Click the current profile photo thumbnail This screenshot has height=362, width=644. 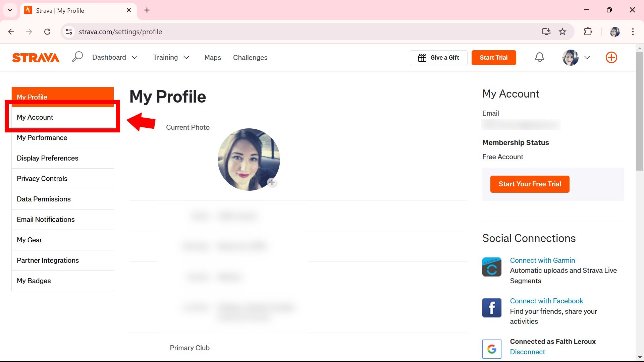[x=249, y=160]
